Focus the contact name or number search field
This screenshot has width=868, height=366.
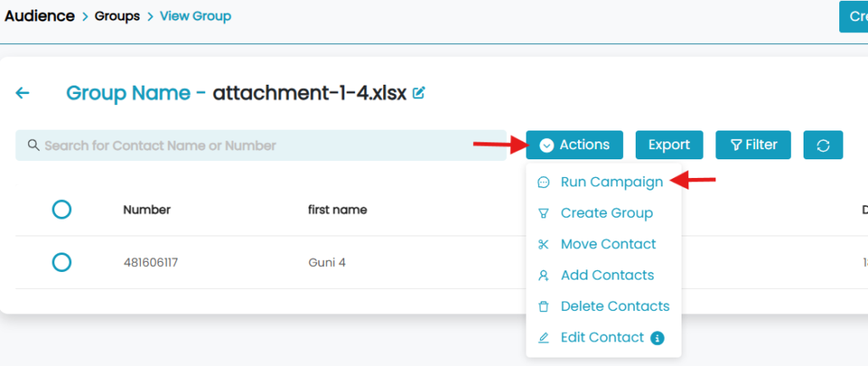tap(263, 146)
